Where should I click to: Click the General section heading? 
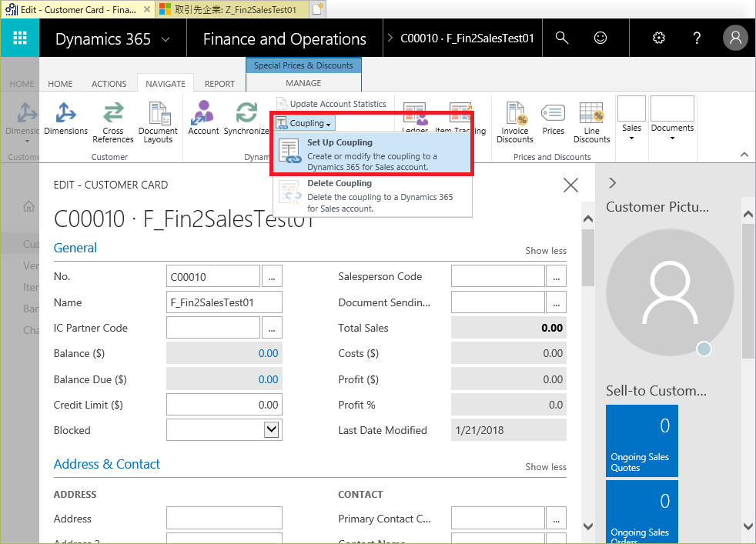[75, 248]
